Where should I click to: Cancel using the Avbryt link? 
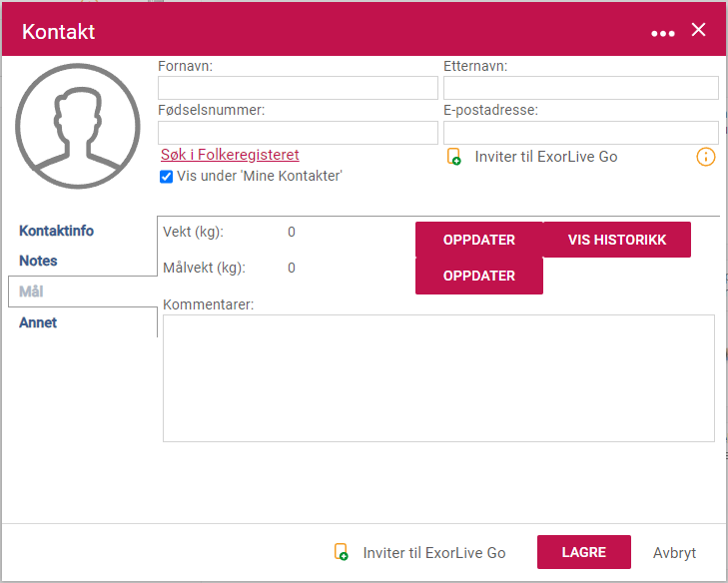(674, 553)
